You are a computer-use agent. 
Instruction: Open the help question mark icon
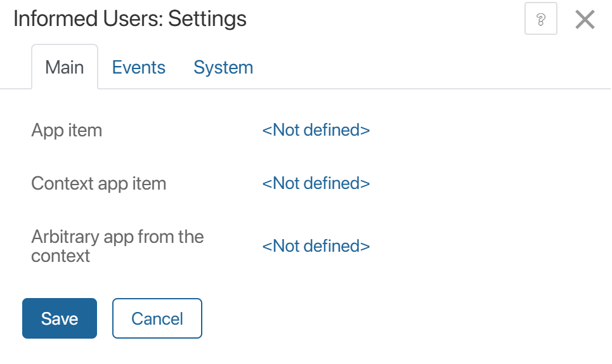point(540,20)
